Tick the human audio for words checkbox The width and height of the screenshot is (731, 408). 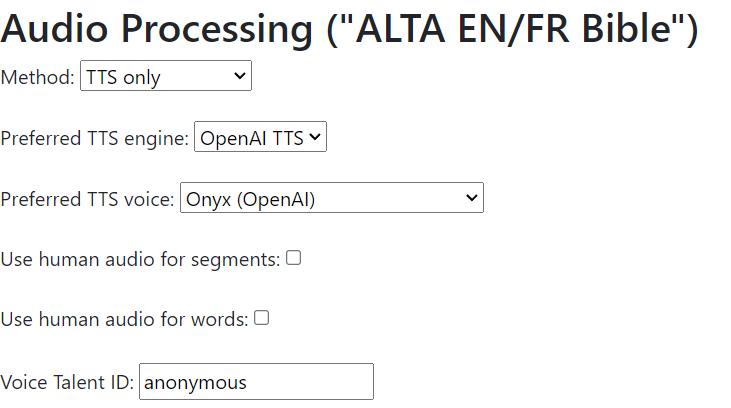point(262,318)
